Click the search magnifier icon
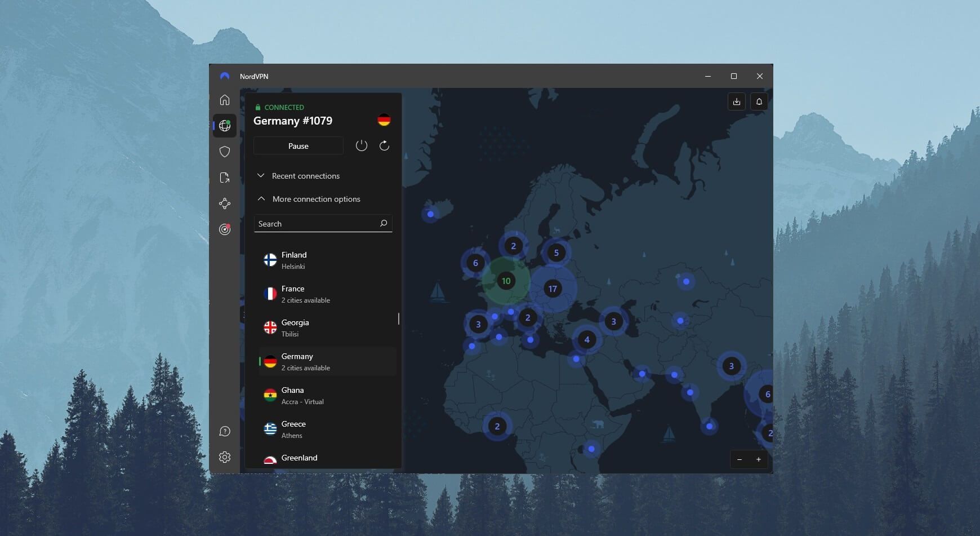The height and width of the screenshot is (536, 980). pyautogui.click(x=384, y=223)
